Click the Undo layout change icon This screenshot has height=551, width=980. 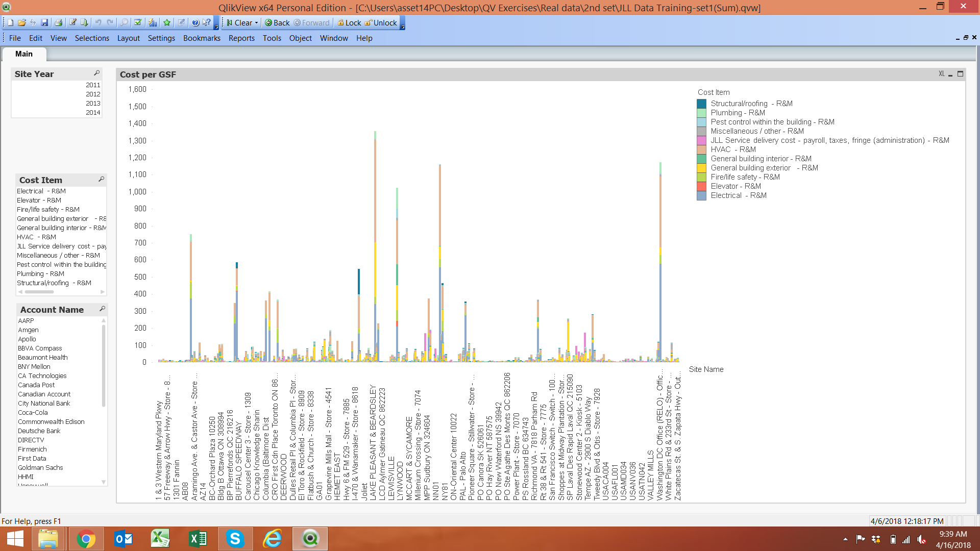click(x=98, y=23)
